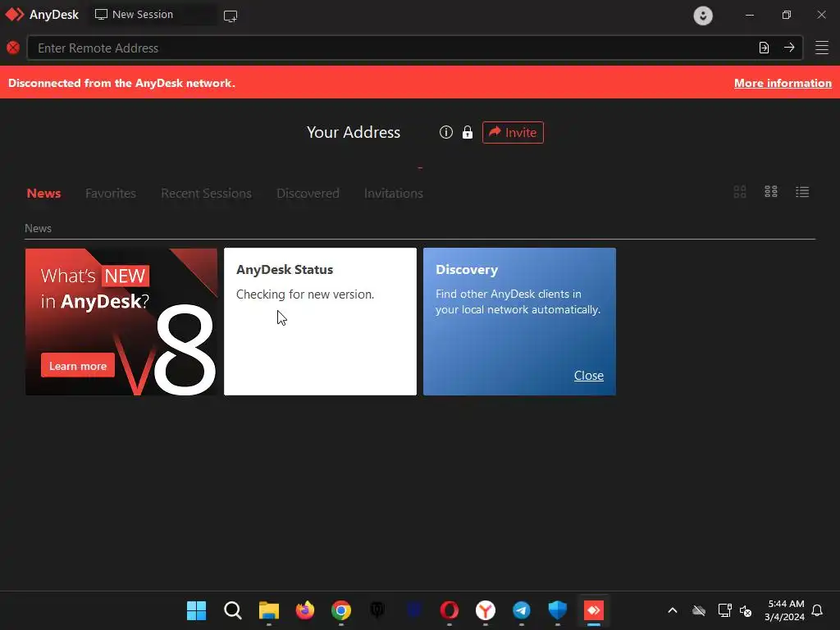Image resolution: width=840 pixels, height=630 pixels.
Task: Select list view icon
Action: pyautogui.click(x=802, y=192)
